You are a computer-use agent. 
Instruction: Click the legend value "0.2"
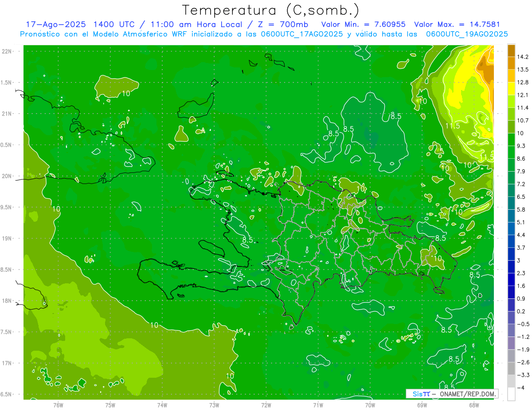(x=521, y=311)
